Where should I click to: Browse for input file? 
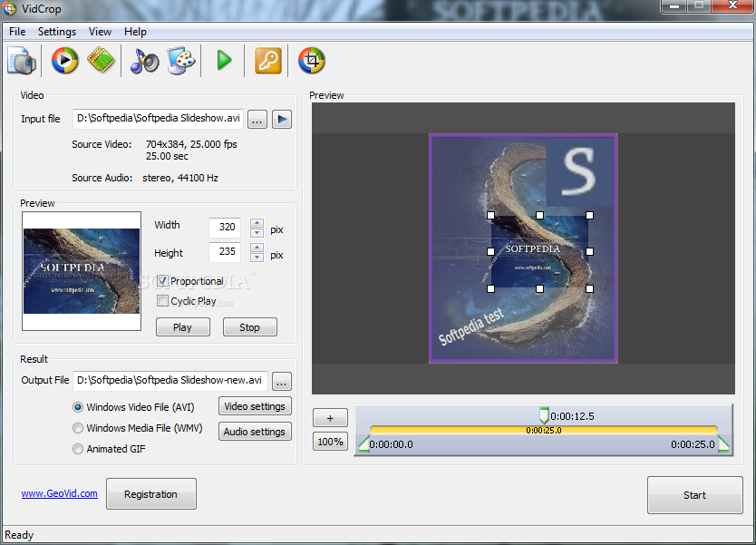(257, 119)
